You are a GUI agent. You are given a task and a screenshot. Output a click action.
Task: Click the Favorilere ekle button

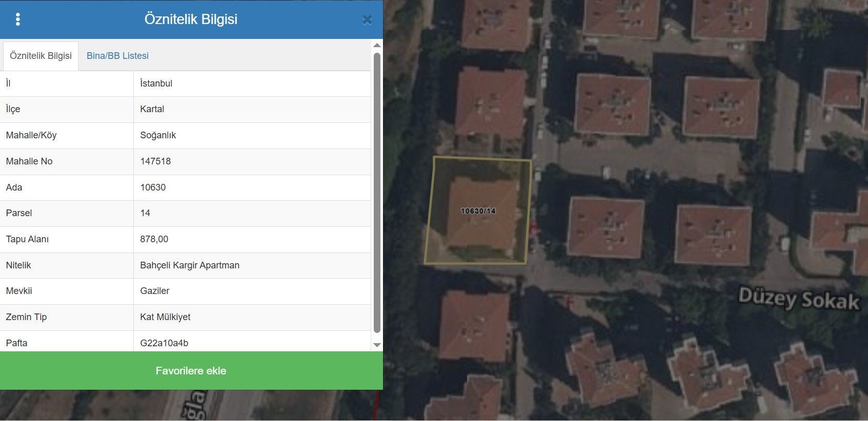point(191,371)
